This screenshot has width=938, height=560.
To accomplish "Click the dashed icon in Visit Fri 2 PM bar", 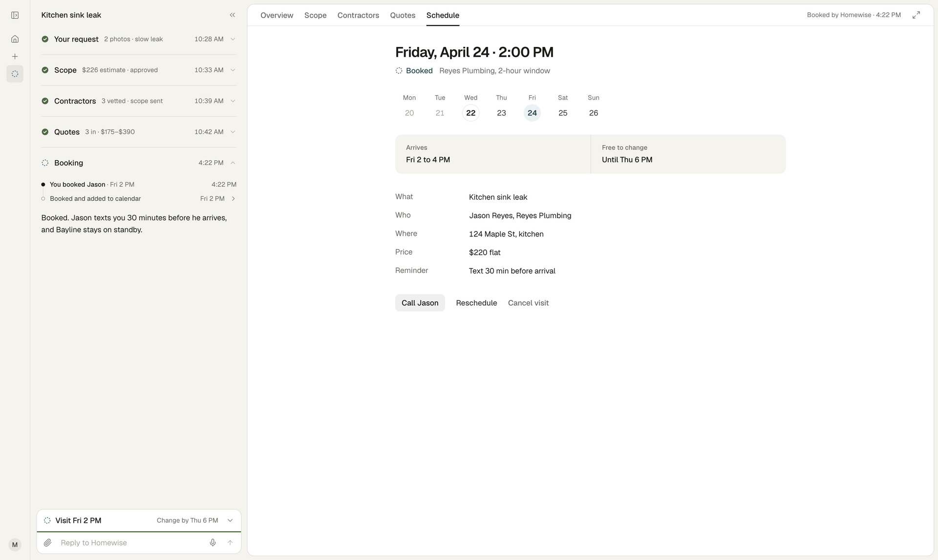I will 47,520.
